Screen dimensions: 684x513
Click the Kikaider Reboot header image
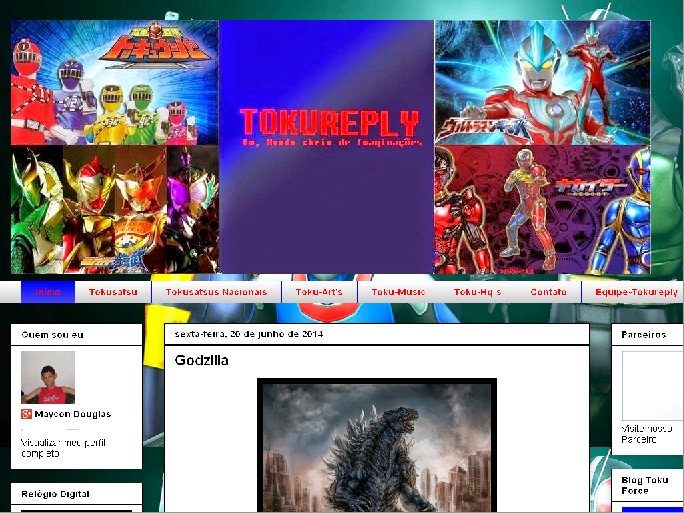pos(543,210)
